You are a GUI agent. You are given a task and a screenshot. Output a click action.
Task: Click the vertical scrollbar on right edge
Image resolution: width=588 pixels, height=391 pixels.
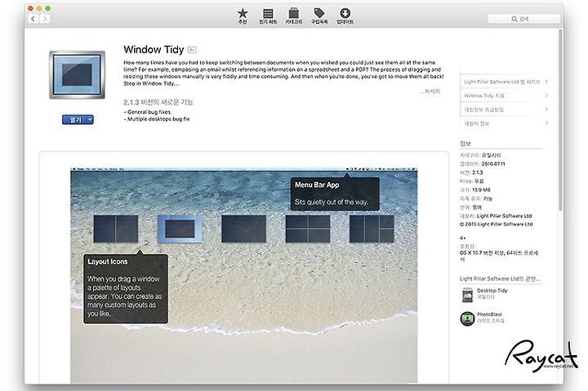(560, 120)
